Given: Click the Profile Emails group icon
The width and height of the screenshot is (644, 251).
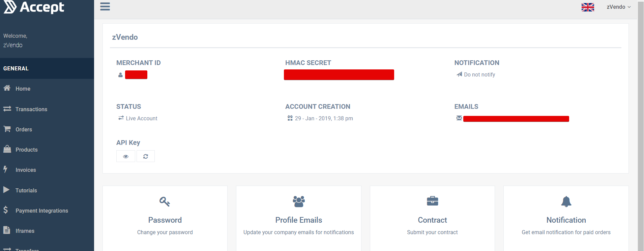Looking at the screenshot, I should [x=299, y=201].
